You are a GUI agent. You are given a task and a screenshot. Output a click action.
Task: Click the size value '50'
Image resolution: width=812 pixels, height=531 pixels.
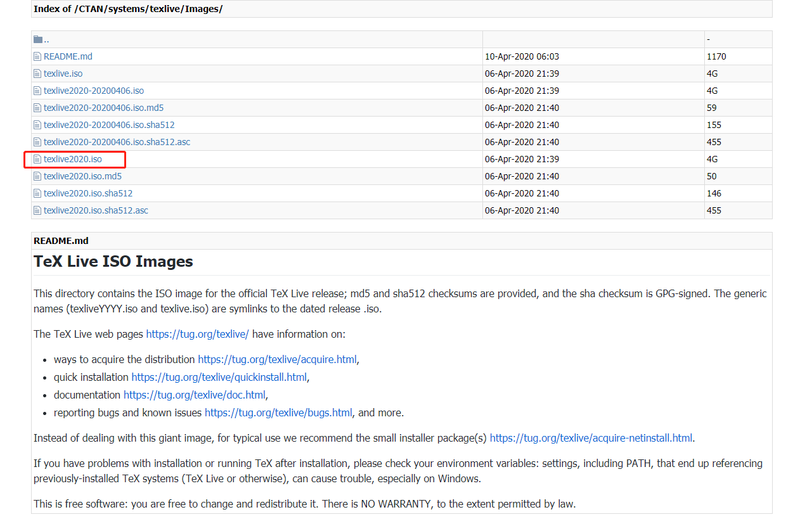tap(712, 176)
